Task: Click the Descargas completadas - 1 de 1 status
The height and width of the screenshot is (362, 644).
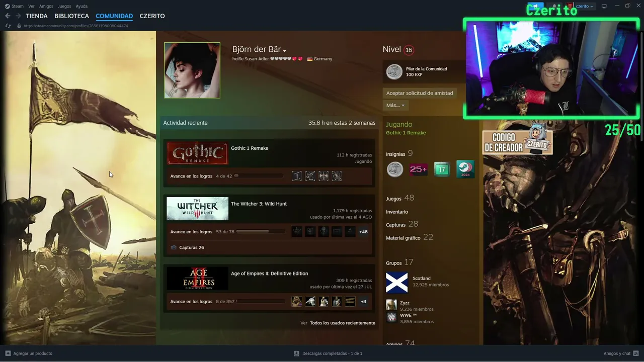Action: tap(332, 353)
